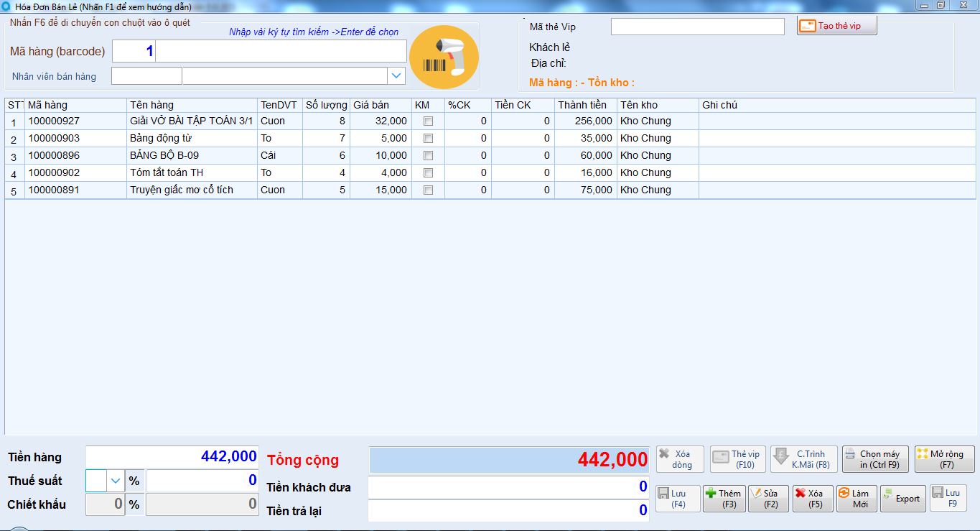Tick KM checkbox for Bảng động từ
The image size is (980, 531).
pos(429,139)
